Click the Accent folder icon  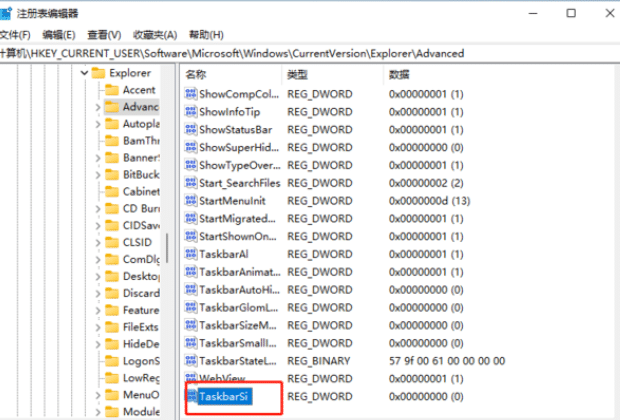click(x=112, y=90)
